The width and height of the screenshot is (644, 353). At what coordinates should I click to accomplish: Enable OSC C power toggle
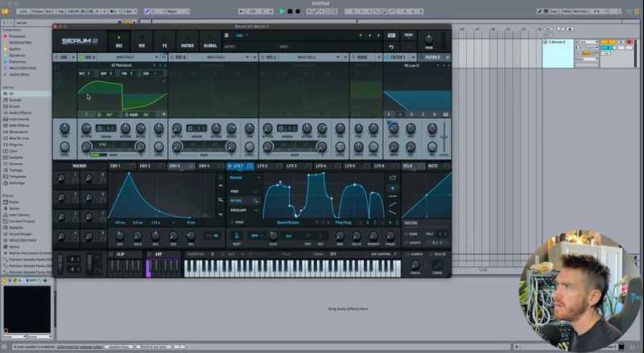click(263, 57)
